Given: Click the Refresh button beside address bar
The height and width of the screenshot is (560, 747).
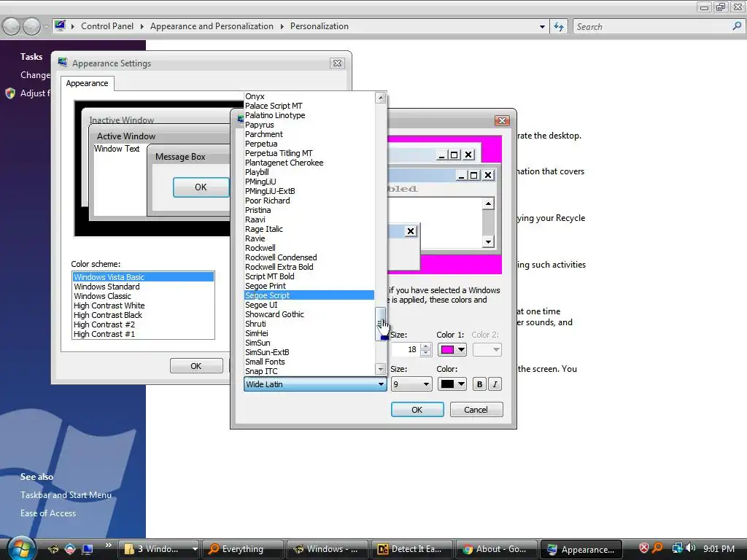Looking at the screenshot, I should coord(559,27).
